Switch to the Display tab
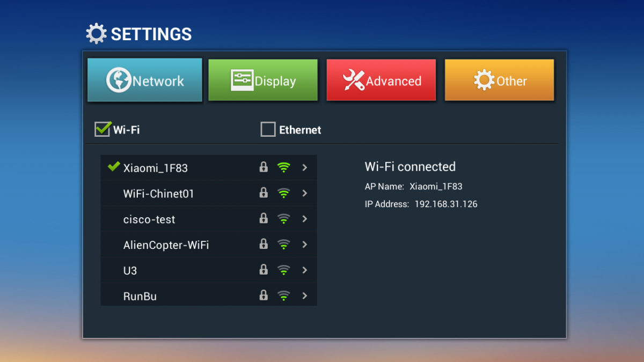Viewport: 644px width, 362px height. coord(263,80)
